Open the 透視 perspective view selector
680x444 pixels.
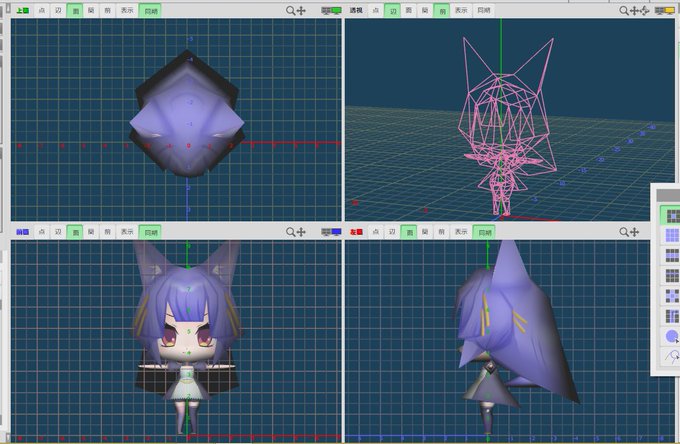tap(356, 10)
